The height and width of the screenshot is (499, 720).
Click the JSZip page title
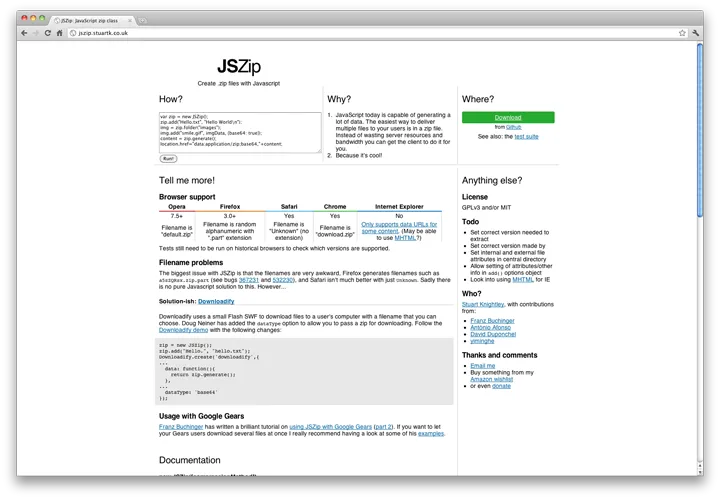pos(239,67)
